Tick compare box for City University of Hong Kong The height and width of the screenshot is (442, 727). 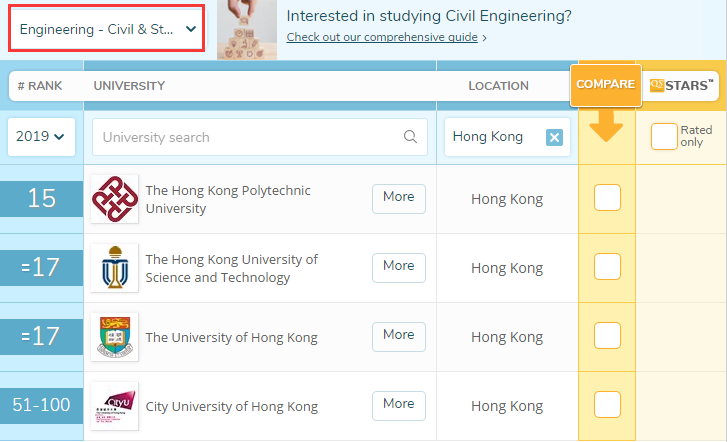[x=607, y=404]
